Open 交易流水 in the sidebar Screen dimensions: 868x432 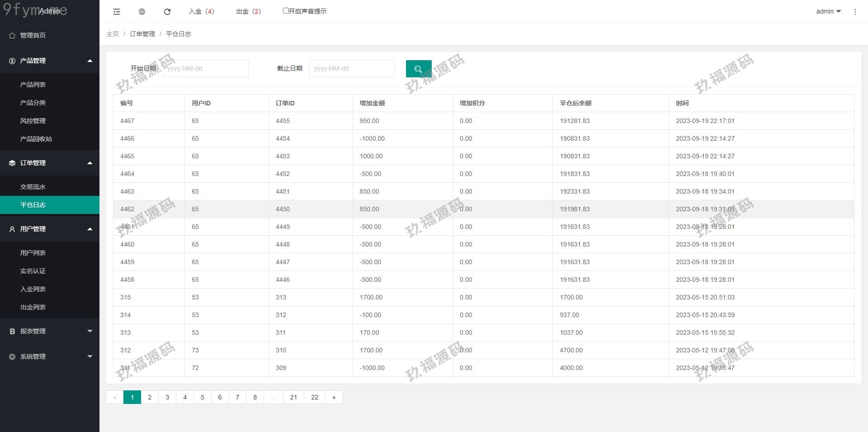[x=33, y=187]
